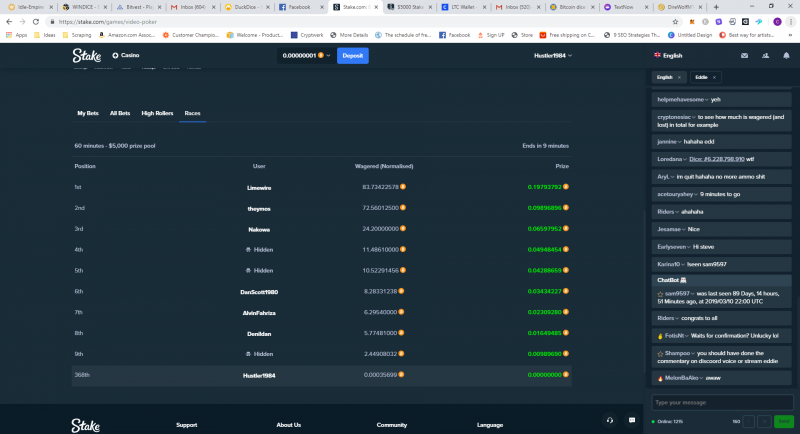The image size is (800, 434).
Task: Remove the Eddie chat tag
Action: point(714,78)
